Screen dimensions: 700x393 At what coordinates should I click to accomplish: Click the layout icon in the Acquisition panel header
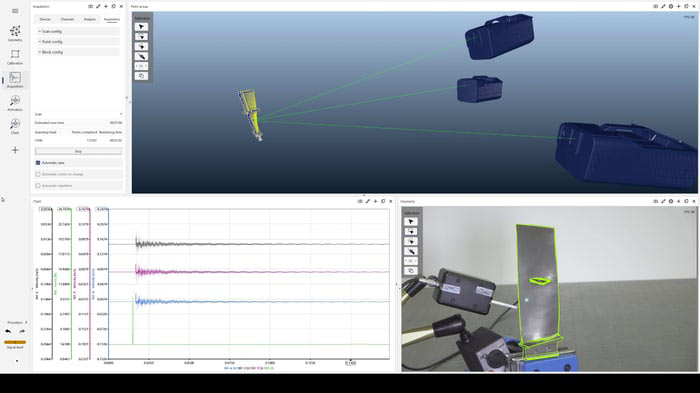pyautogui.click(x=91, y=7)
